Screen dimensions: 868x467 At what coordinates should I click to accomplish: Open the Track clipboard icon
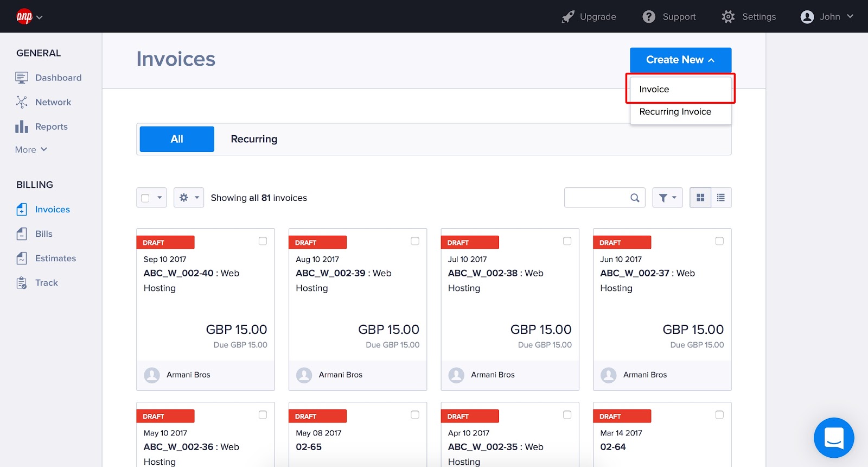pyautogui.click(x=22, y=283)
